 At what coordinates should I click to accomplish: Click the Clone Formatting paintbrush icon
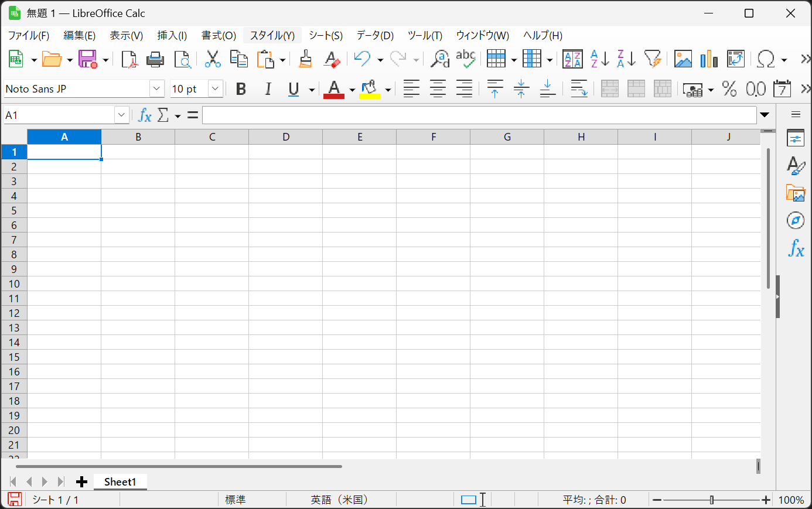click(x=305, y=59)
